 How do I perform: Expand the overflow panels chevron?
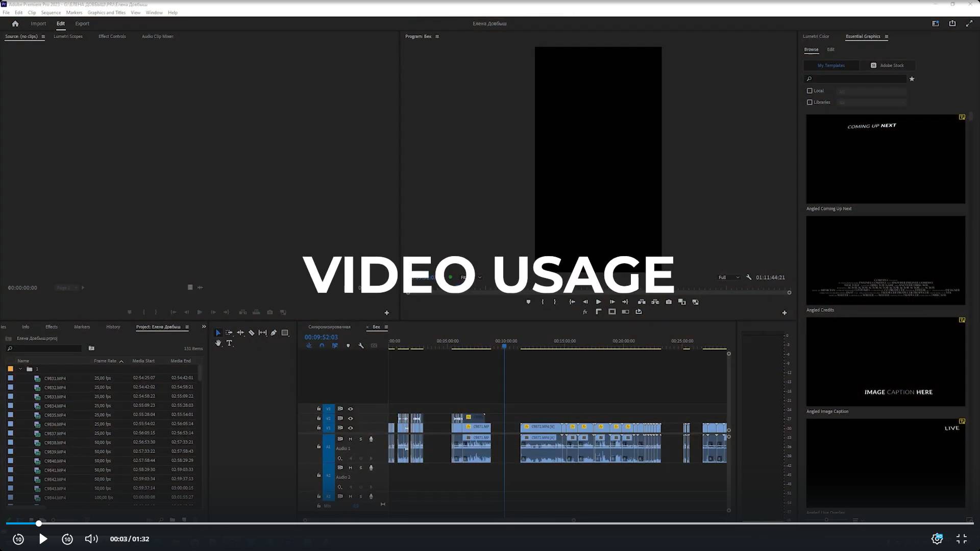pyautogui.click(x=204, y=327)
